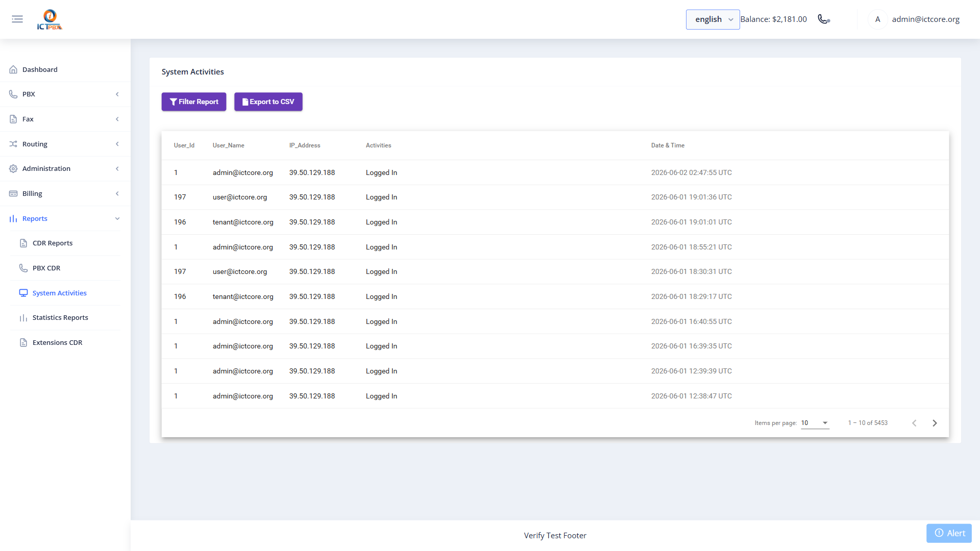
Task: Click the Routing shuffle icon
Action: [x=13, y=144]
